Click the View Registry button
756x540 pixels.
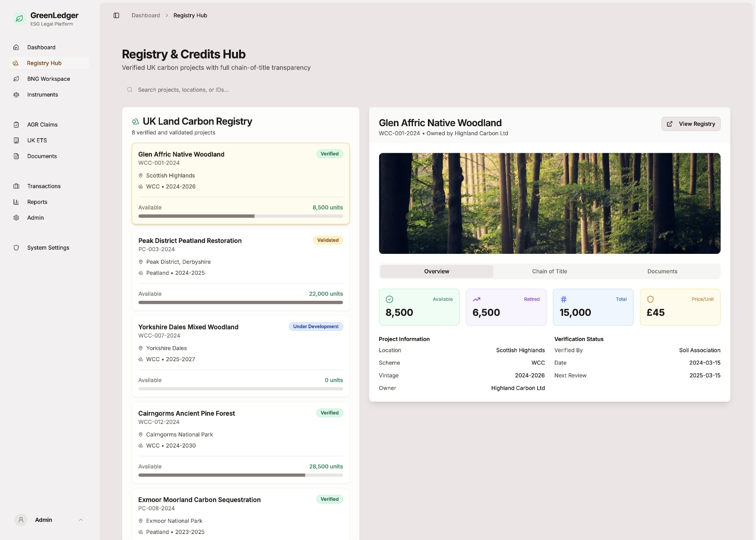coord(691,124)
